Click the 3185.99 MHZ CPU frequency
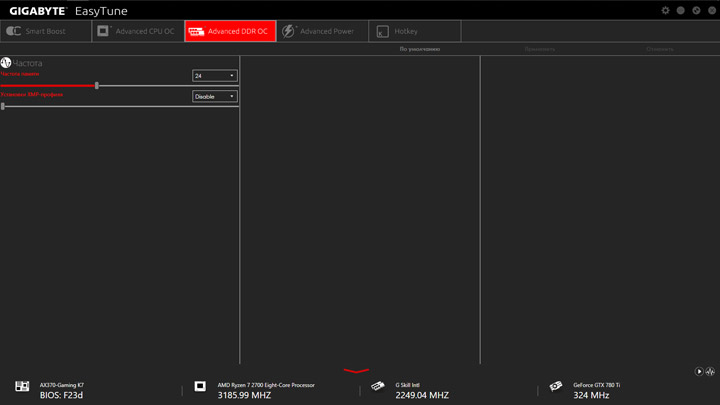720x405 pixels. [244, 395]
